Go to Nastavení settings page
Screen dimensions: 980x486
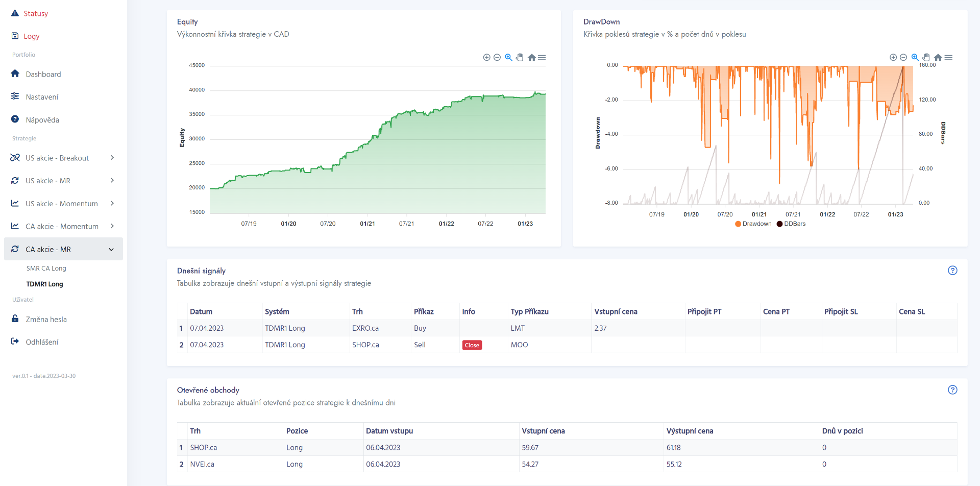42,97
